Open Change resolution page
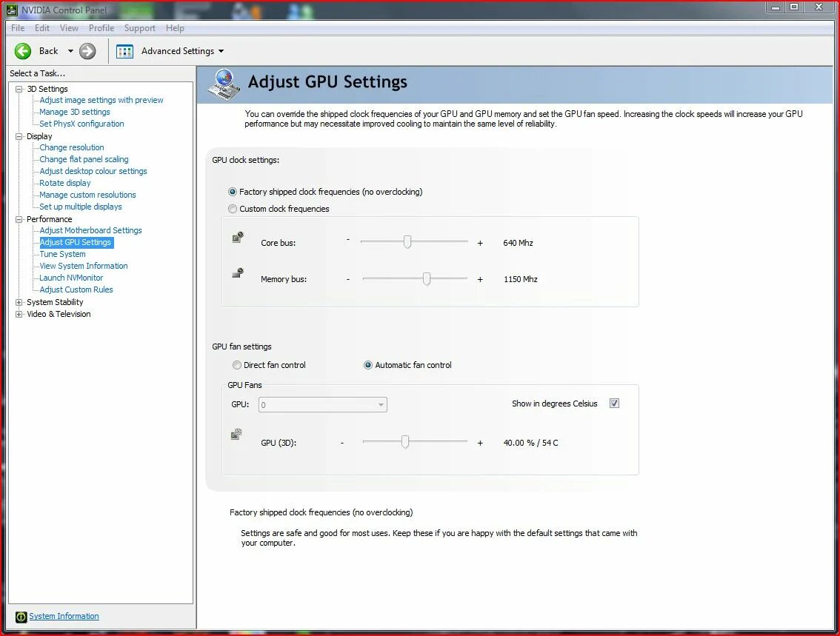 point(72,147)
